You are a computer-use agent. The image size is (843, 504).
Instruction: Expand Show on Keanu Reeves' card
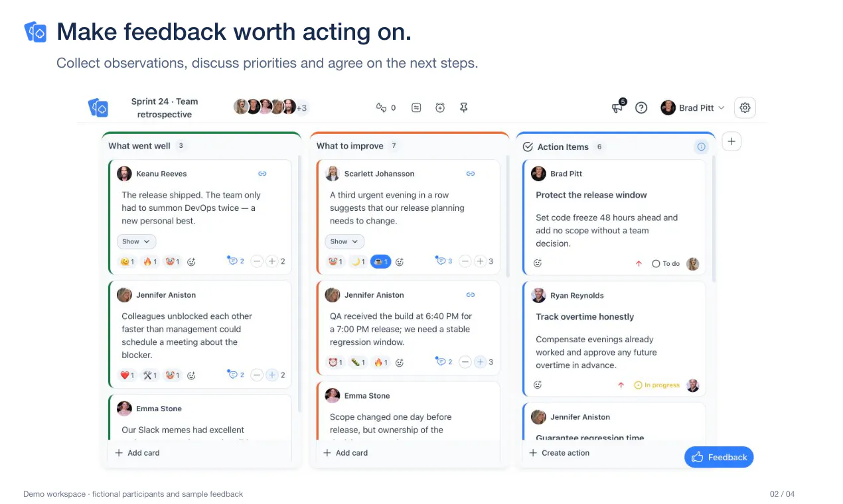click(x=137, y=241)
